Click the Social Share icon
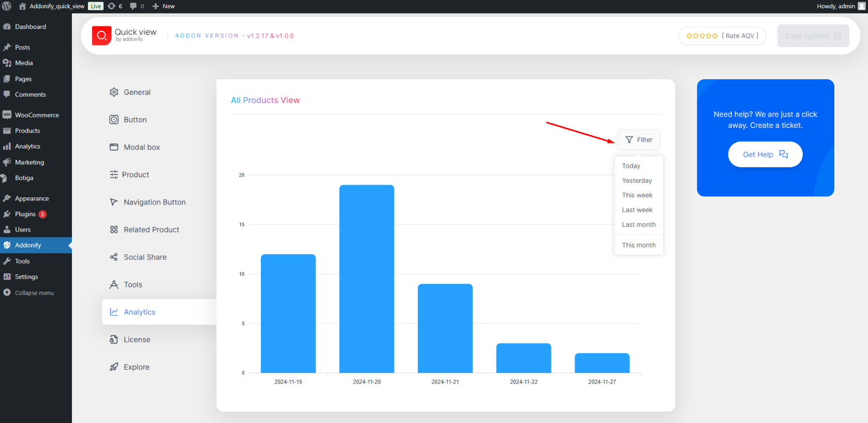This screenshot has height=423, width=868. coord(114,257)
